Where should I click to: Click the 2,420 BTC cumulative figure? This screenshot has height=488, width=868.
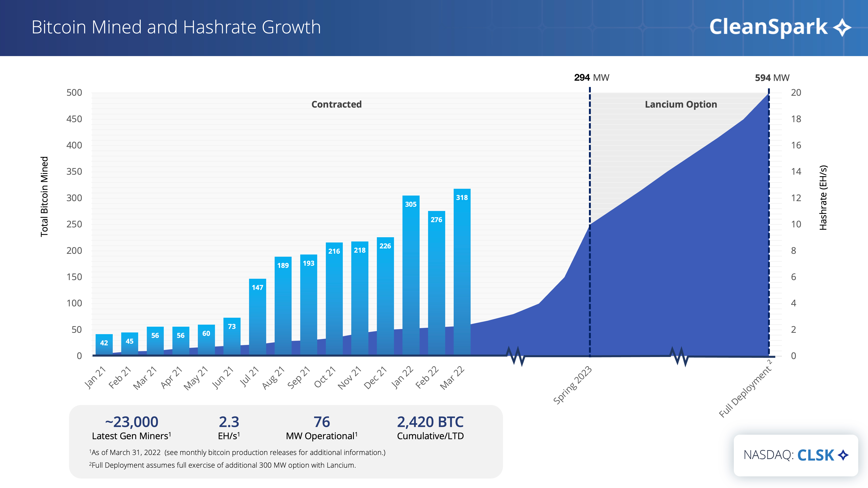point(430,422)
